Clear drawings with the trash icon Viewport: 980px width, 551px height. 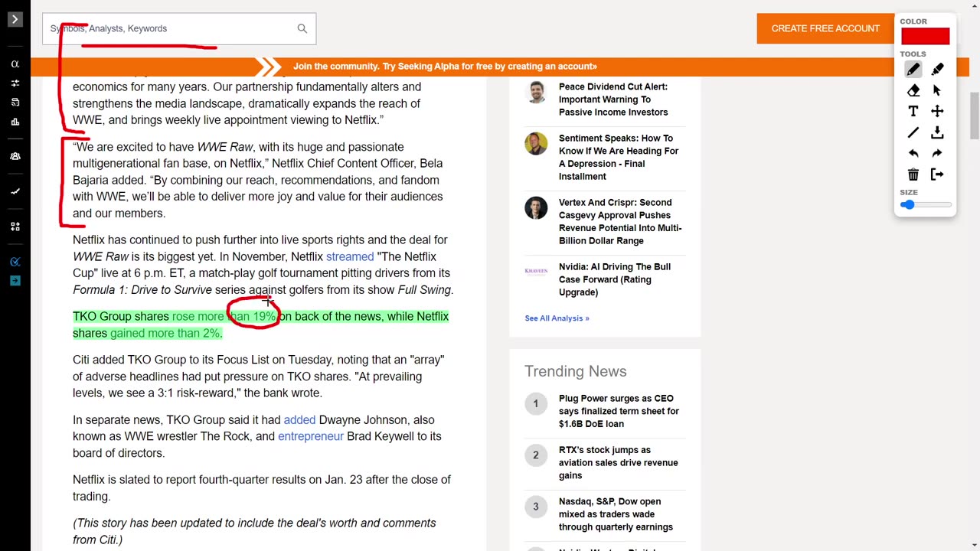tap(913, 174)
